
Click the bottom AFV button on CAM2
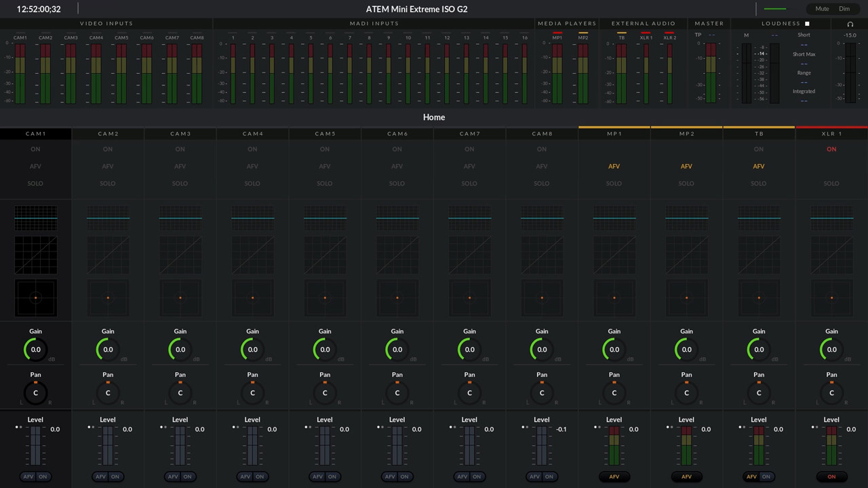[x=100, y=476]
